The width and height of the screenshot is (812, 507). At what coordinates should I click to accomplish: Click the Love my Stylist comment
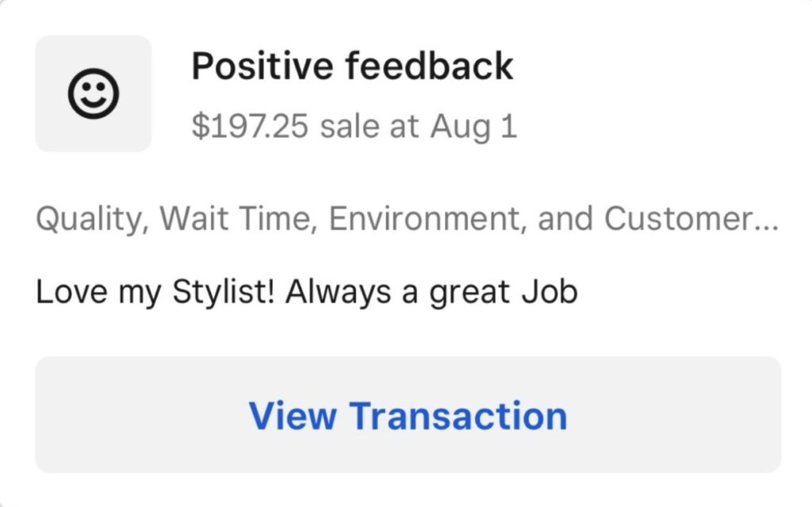[x=306, y=293]
